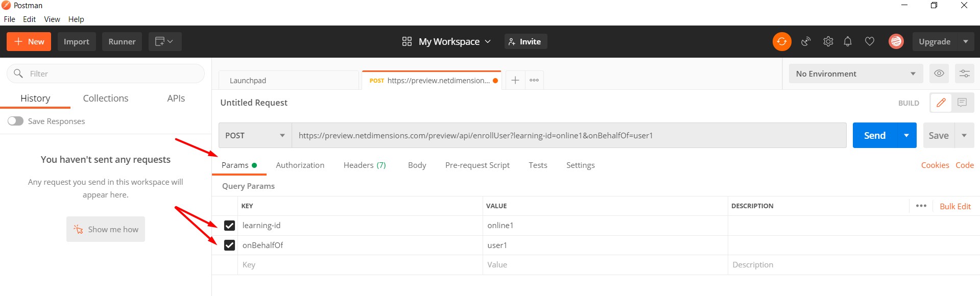Click the Runner button
The height and width of the screenshot is (296, 980).
[122, 41]
